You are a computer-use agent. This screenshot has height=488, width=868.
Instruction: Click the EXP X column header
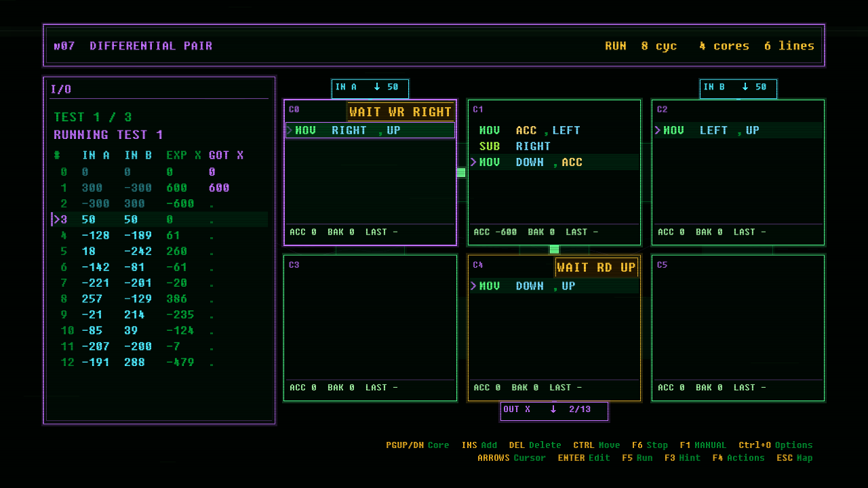(x=184, y=155)
